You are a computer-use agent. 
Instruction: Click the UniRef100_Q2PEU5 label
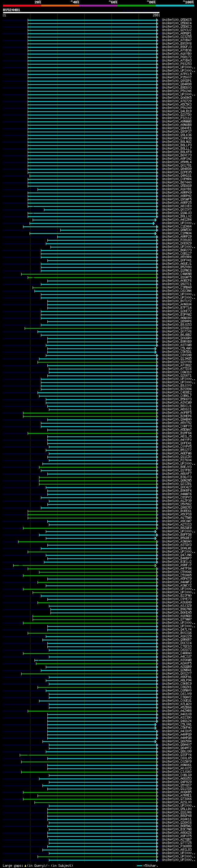coord(177,172)
